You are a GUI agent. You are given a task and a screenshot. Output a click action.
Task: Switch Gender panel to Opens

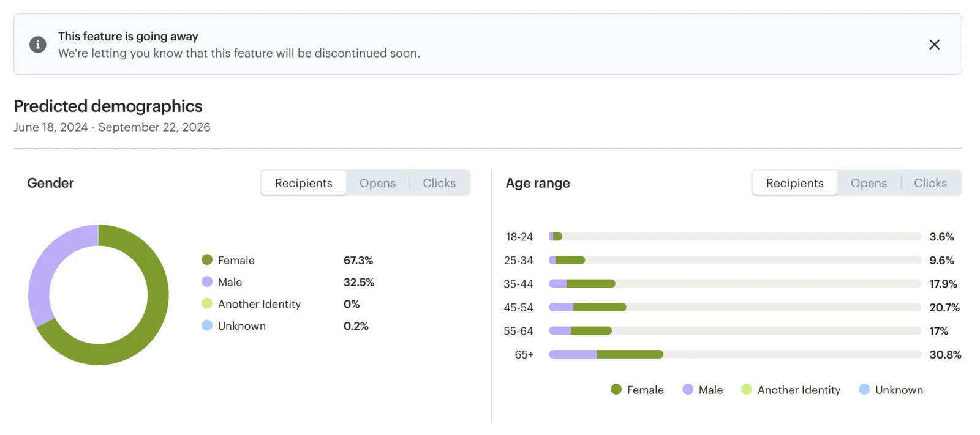[x=377, y=183]
